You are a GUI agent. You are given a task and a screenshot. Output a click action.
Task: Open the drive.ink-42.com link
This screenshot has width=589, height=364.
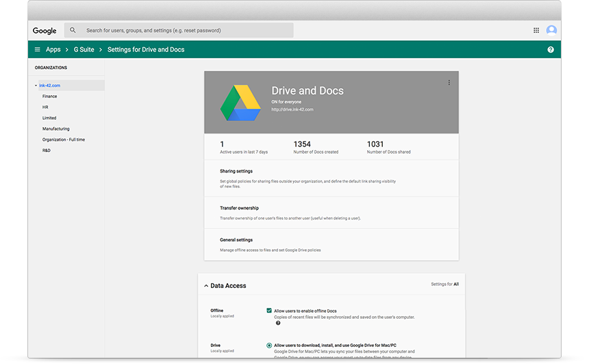tap(292, 109)
